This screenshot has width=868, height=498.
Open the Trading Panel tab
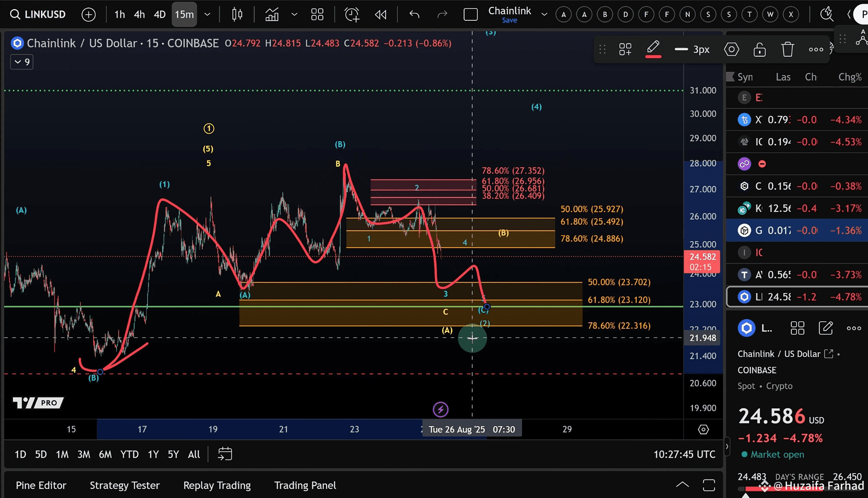(x=305, y=486)
